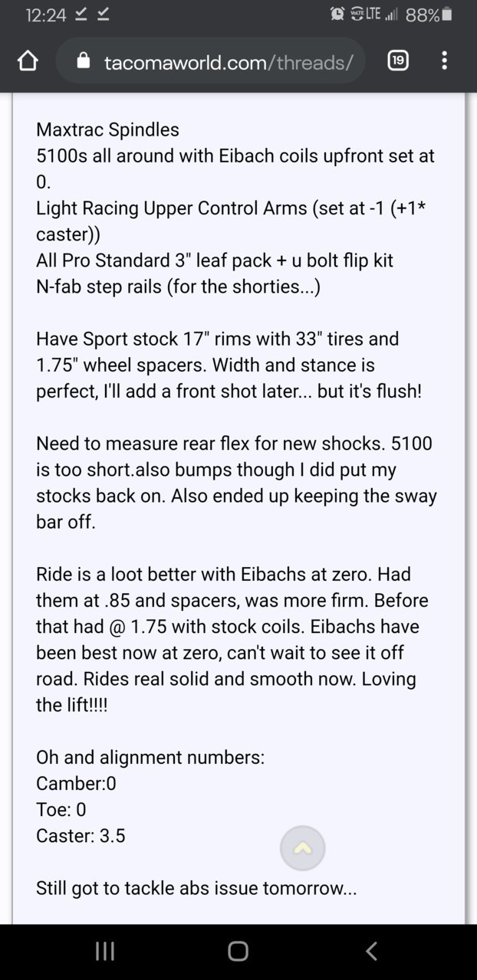Open Chrome's three-dot overflow menu

coord(444,61)
